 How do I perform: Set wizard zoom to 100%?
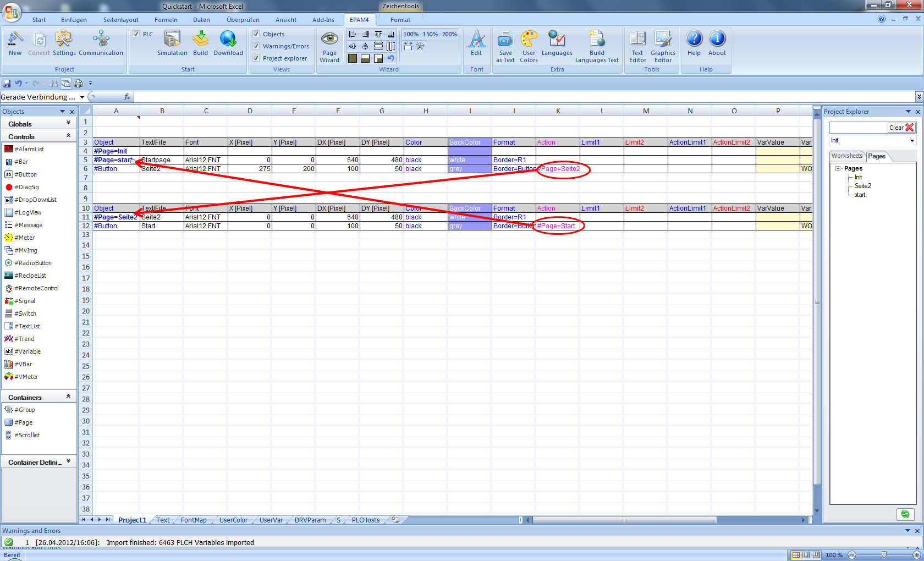(411, 34)
